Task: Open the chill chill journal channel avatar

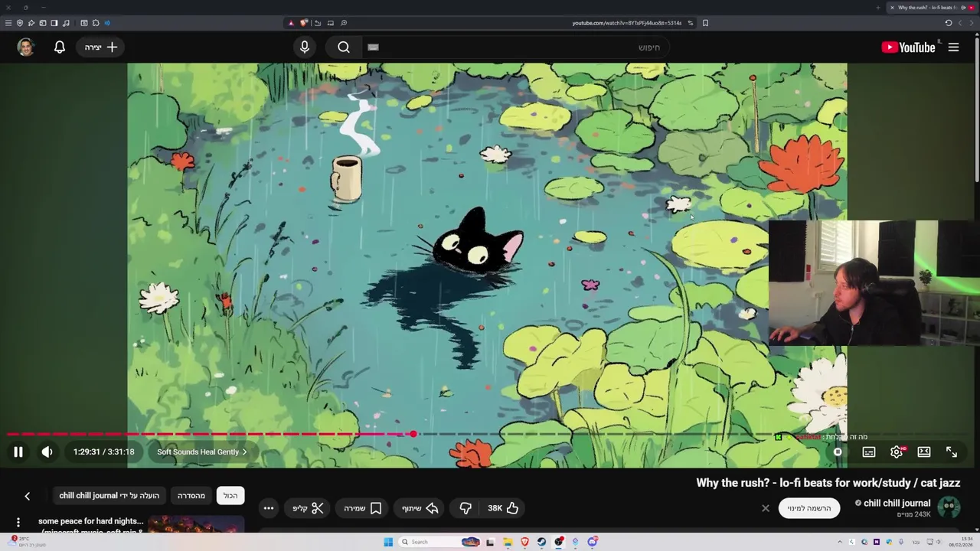Action: (x=949, y=507)
